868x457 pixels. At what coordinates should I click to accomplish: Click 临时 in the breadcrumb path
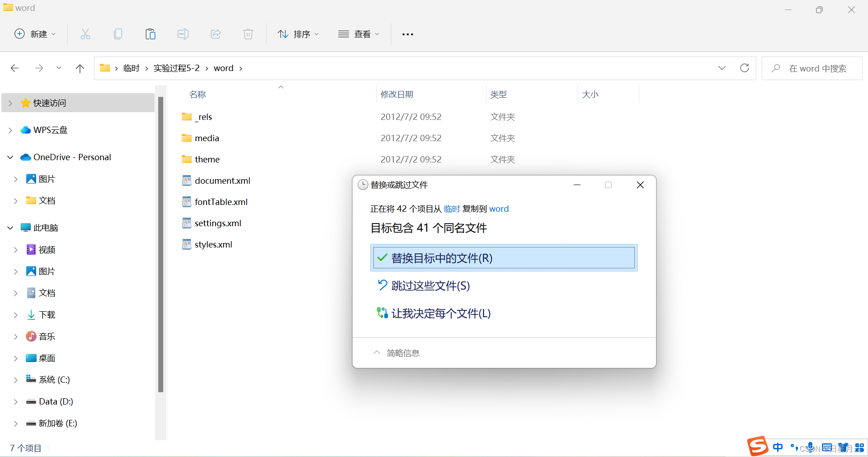pos(132,68)
